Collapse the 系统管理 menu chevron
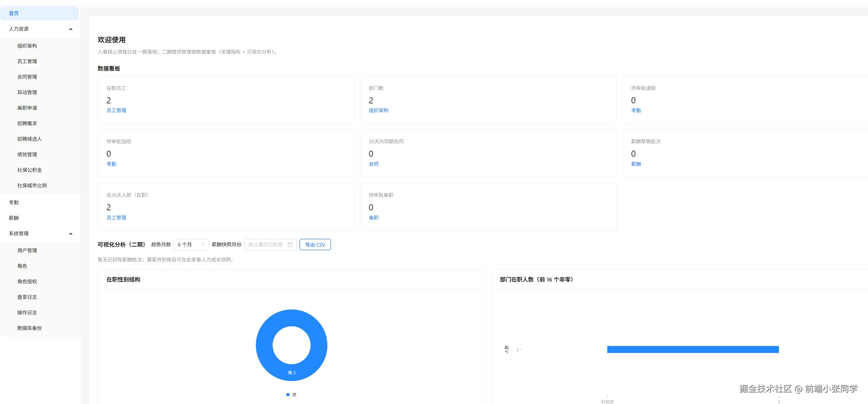The height and width of the screenshot is (404, 868). pos(71,234)
